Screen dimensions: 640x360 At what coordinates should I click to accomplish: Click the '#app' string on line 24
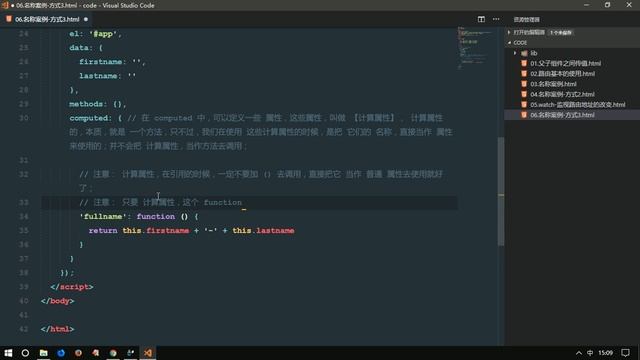[x=103, y=34]
